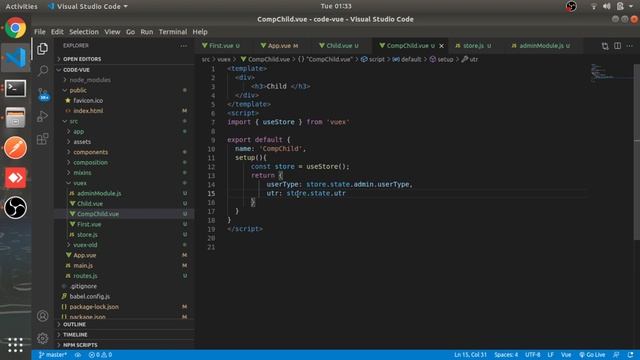This screenshot has height=360, width=640.
Task: Click the master branch status item
Action: coord(53,355)
